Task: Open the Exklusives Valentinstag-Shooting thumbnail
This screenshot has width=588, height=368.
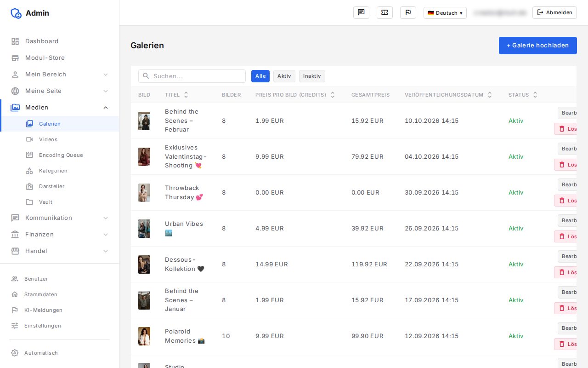Action: (x=144, y=157)
